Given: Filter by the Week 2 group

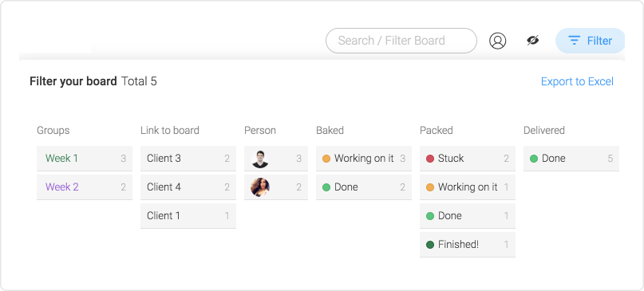Looking at the screenshot, I should coord(85,187).
